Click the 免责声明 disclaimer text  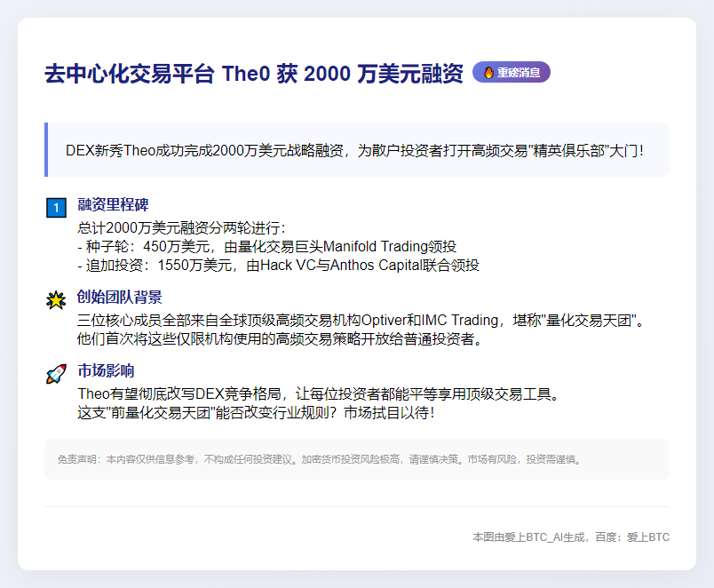319,459
